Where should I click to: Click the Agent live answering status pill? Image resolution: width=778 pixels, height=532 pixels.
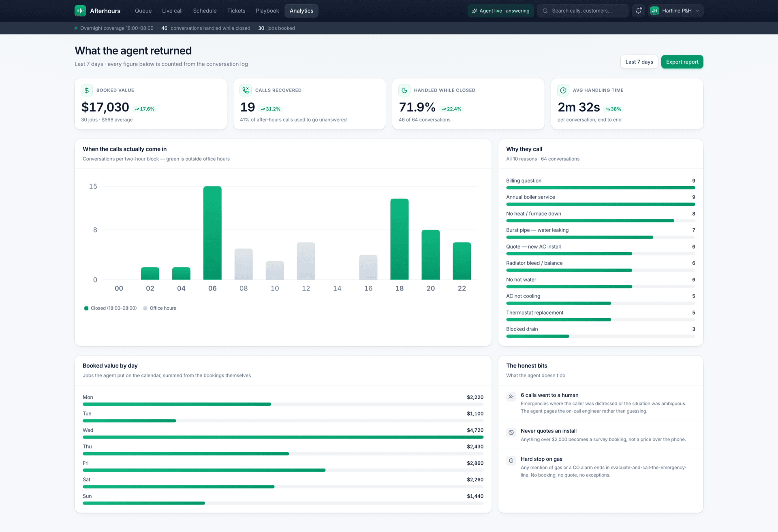(500, 11)
